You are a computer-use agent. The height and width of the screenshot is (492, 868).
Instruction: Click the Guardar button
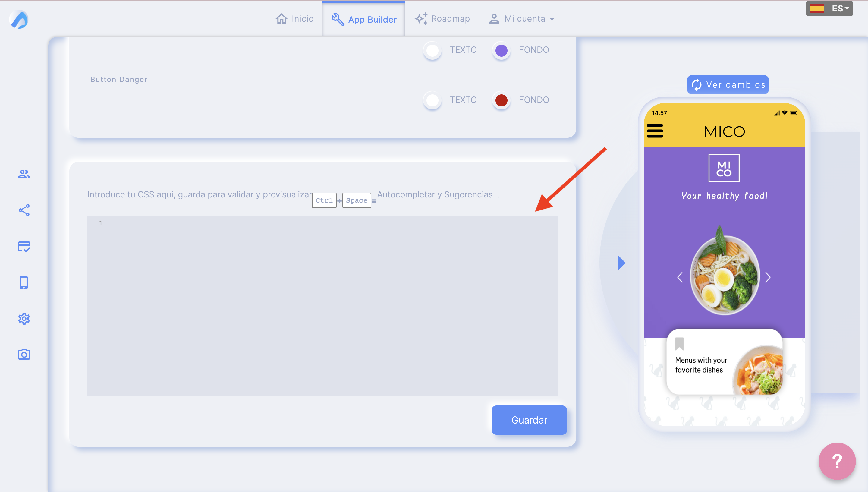tap(529, 420)
